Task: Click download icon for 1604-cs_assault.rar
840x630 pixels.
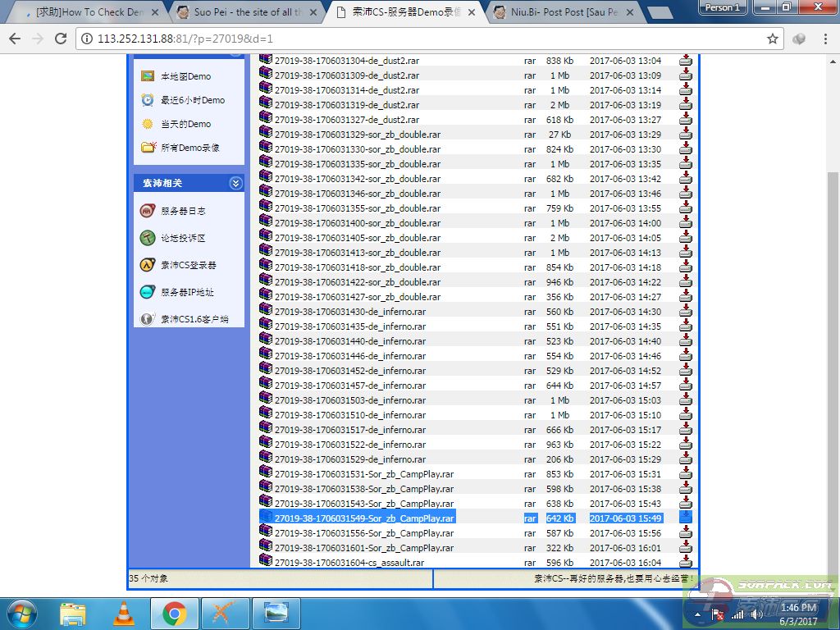Action: click(686, 562)
